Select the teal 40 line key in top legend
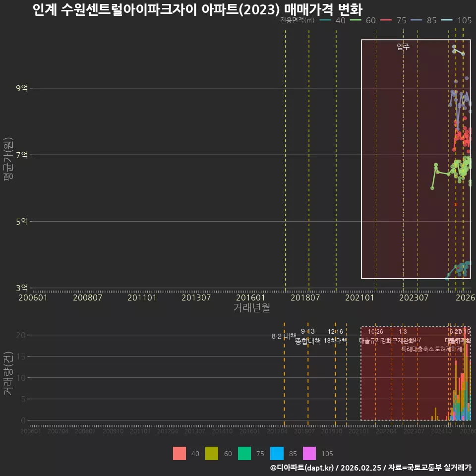The height and width of the screenshot is (476, 476). pyautogui.click(x=325, y=20)
